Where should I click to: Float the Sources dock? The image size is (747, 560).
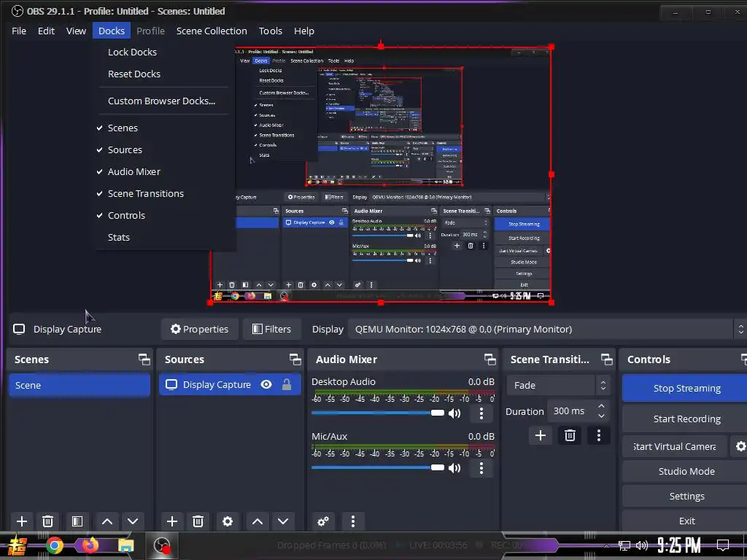[x=295, y=359]
